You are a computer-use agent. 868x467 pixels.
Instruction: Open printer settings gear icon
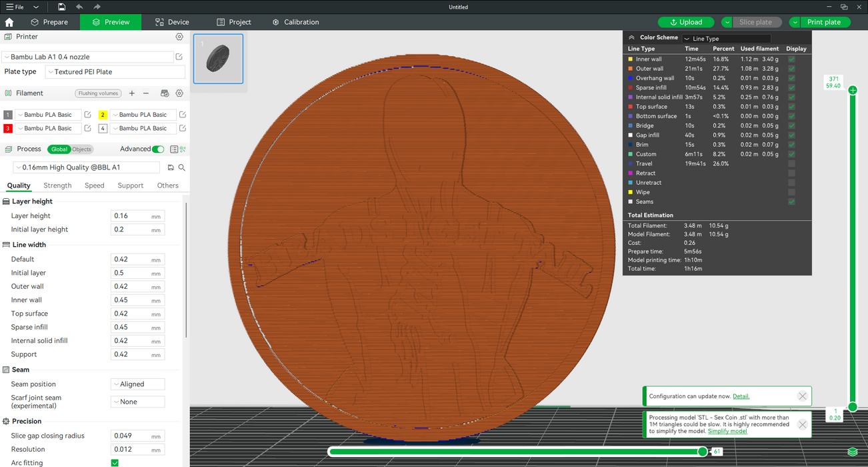pos(179,37)
